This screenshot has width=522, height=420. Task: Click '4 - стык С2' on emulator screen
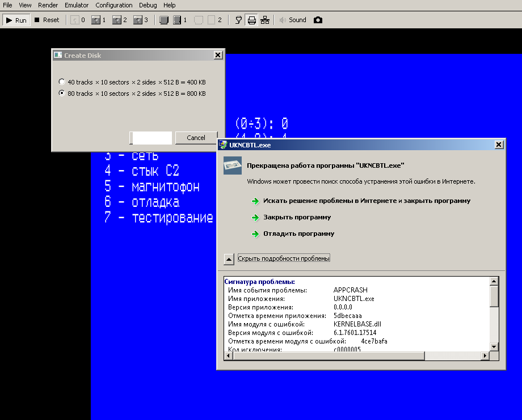142,171
